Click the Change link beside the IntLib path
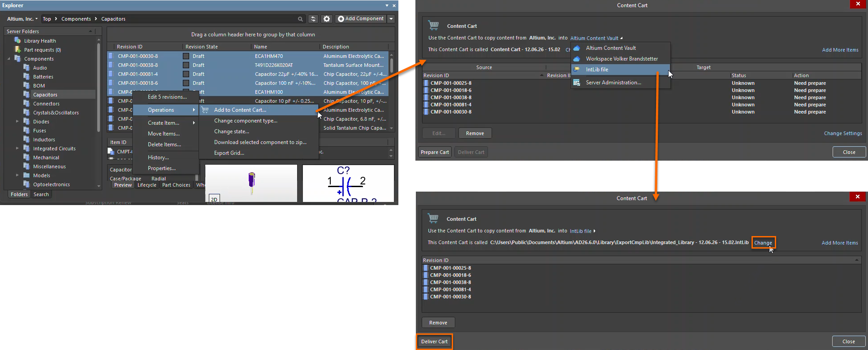Viewport: 868px width, 350px height. click(x=763, y=243)
